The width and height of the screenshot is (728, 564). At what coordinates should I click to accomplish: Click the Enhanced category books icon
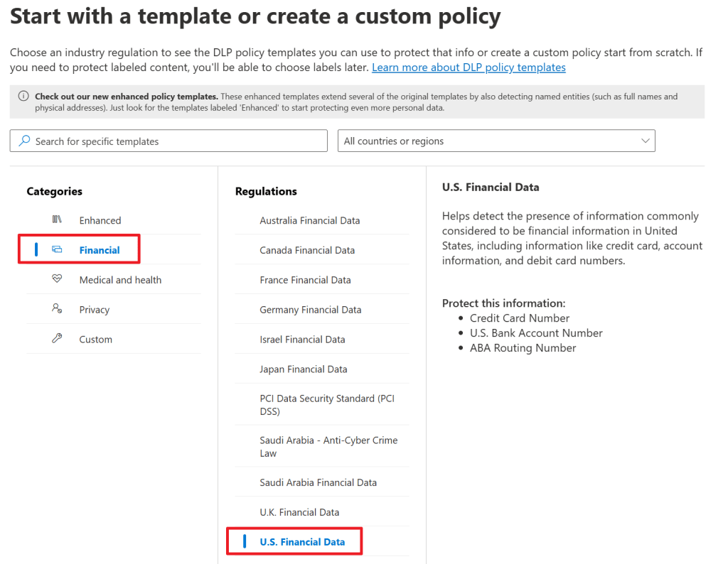coord(57,220)
